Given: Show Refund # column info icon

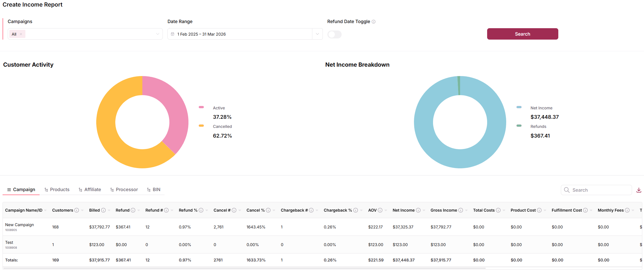Looking at the screenshot, I should [x=166, y=210].
